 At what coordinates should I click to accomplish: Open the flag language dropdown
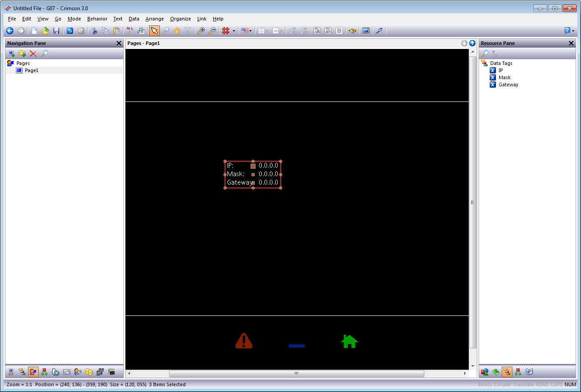point(246,31)
